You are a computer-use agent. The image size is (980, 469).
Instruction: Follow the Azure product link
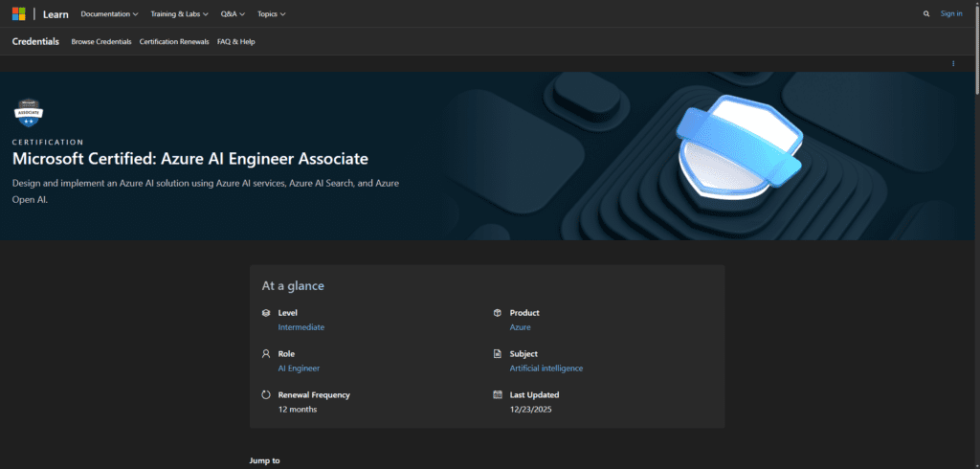tap(520, 327)
